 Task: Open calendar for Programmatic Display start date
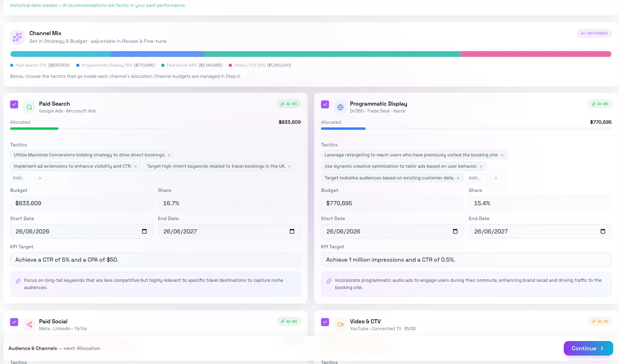click(x=455, y=231)
